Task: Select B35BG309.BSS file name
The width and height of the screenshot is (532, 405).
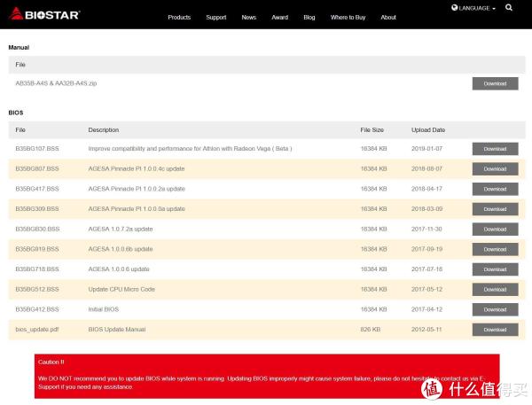Action: click(x=37, y=208)
